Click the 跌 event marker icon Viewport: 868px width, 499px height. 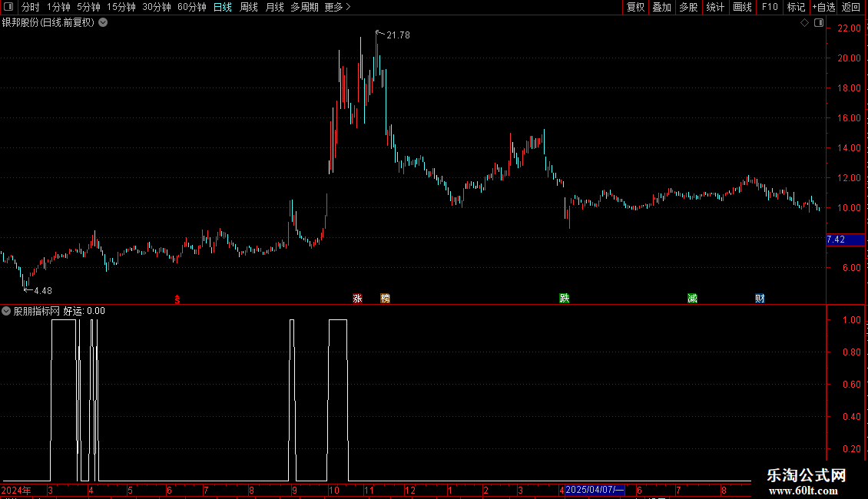pyautogui.click(x=564, y=298)
